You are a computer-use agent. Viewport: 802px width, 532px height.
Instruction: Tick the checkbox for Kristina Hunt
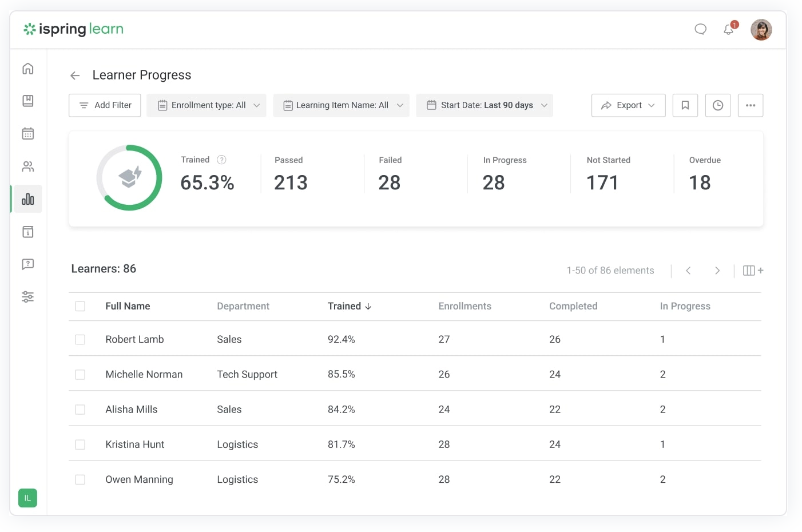(x=80, y=444)
